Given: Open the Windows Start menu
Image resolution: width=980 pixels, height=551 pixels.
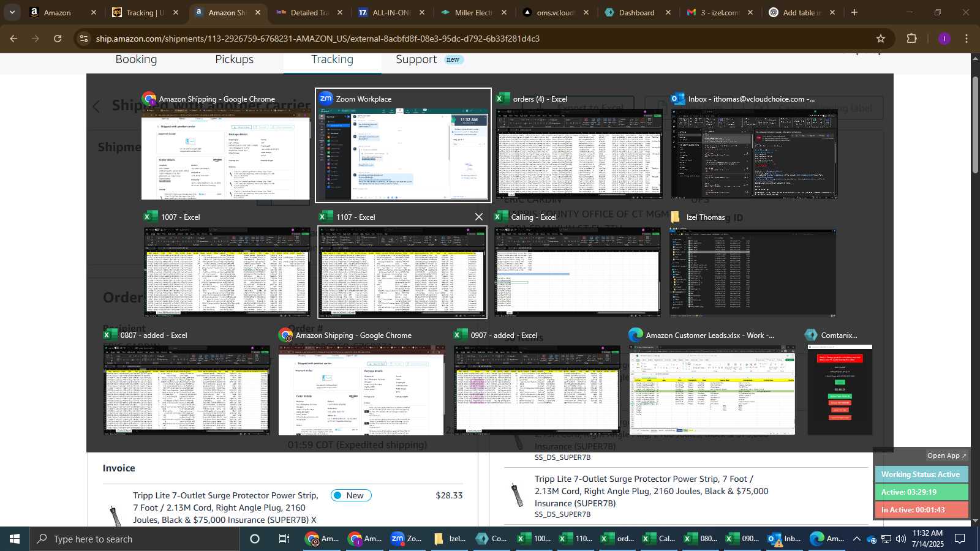Looking at the screenshot, I should tap(14, 539).
